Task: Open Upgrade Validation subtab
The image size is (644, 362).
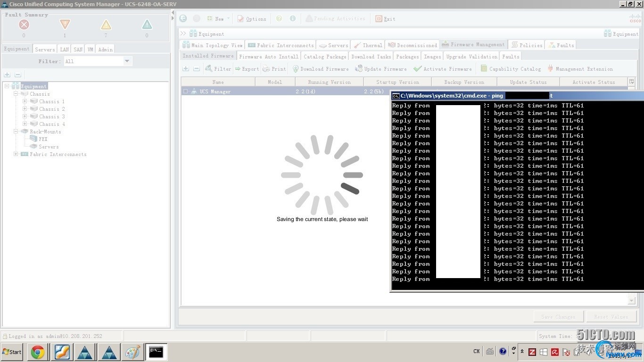Action: point(471,57)
